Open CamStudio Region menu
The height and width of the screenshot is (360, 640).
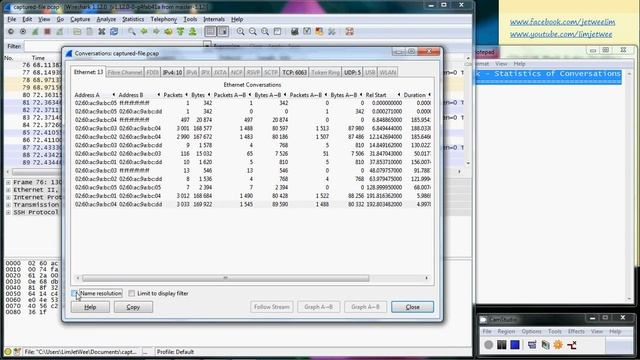pyautogui.click(x=506, y=331)
